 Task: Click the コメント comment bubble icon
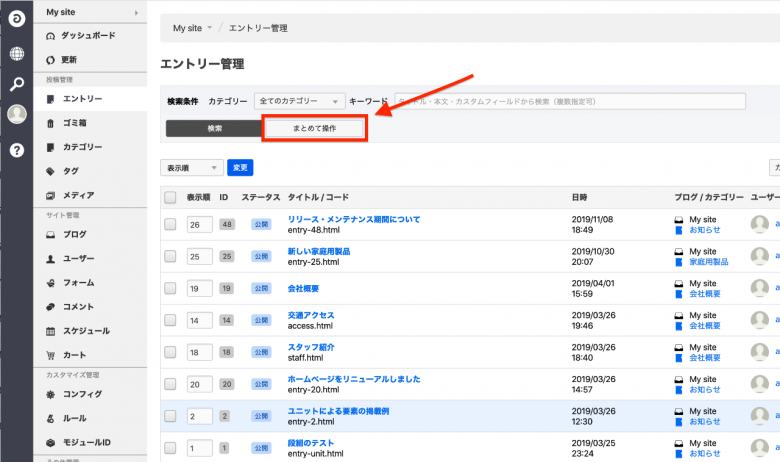50,307
